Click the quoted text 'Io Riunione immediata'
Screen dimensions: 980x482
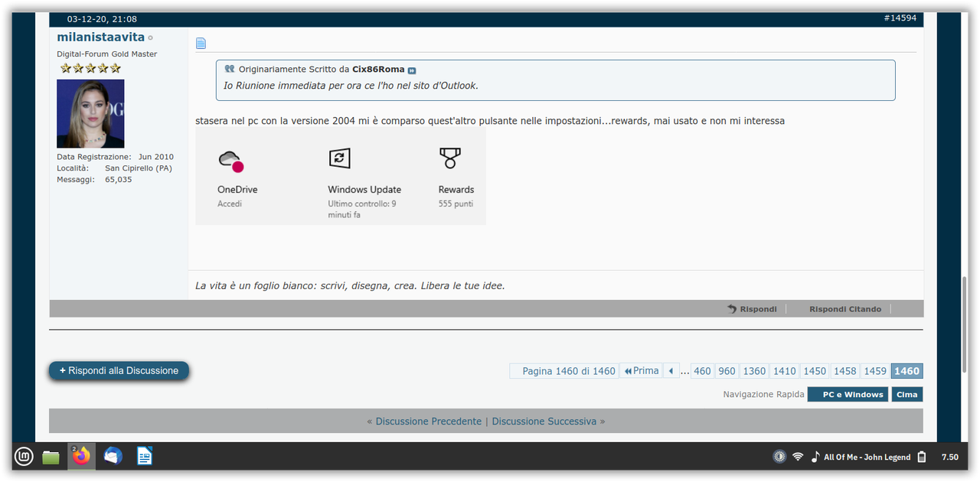tap(351, 86)
